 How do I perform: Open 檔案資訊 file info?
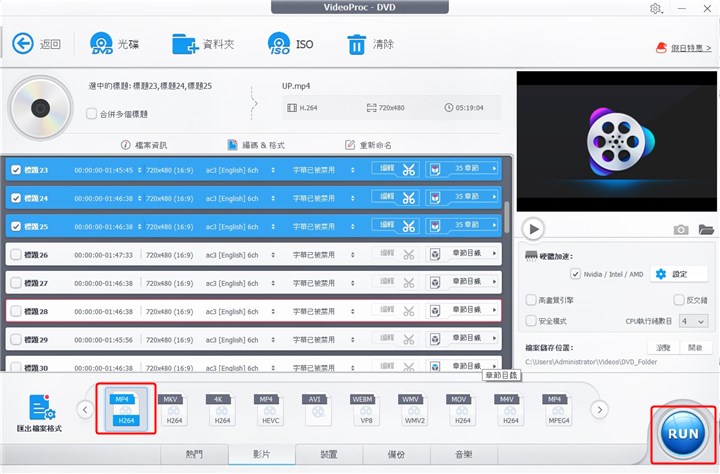point(144,145)
